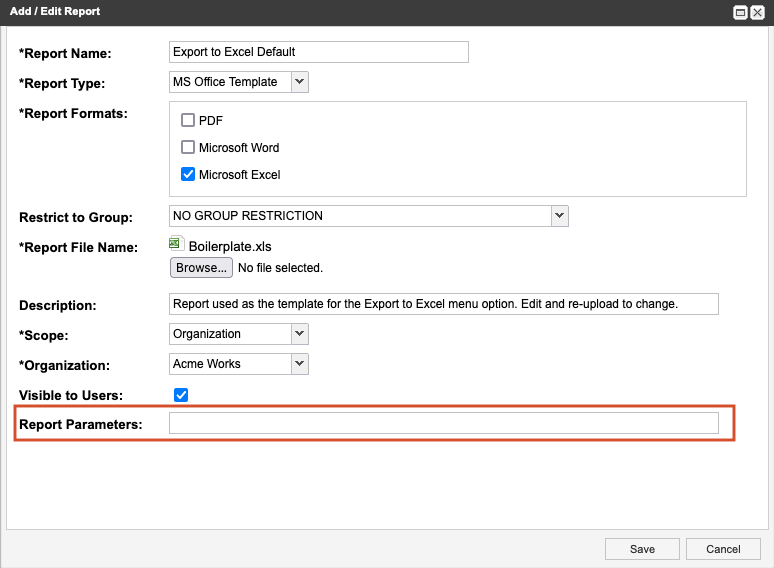Maximize the Add / Edit Report dialog
Viewport: 774px width, 568px height.
pyautogui.click(x=741, y=12)
